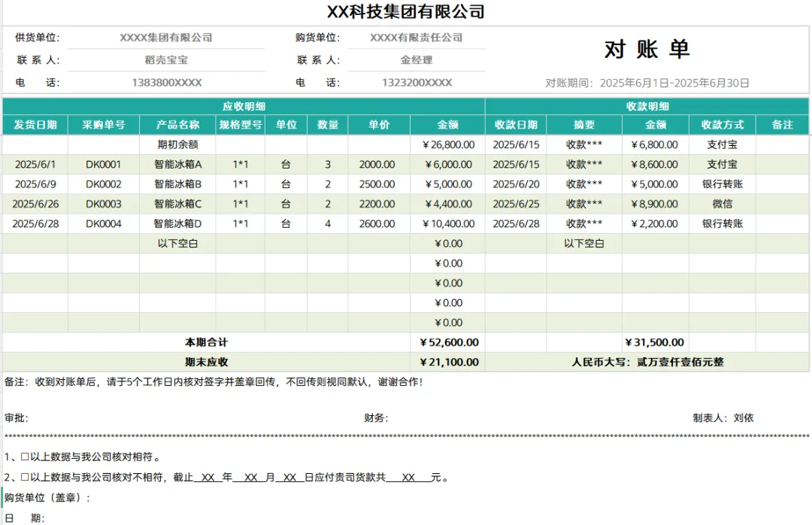The width and height of the screenshot is (812, 525).
Task: Click the order number cell DK0003
Action: tap(104, 204)
